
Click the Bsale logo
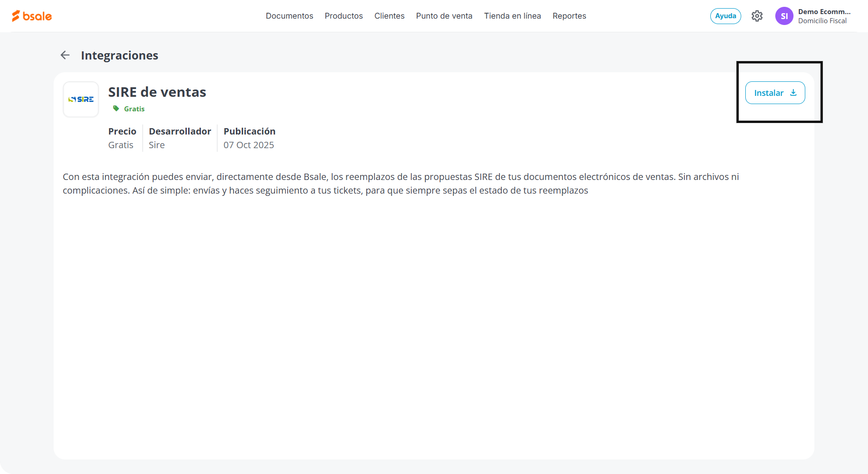32,16
